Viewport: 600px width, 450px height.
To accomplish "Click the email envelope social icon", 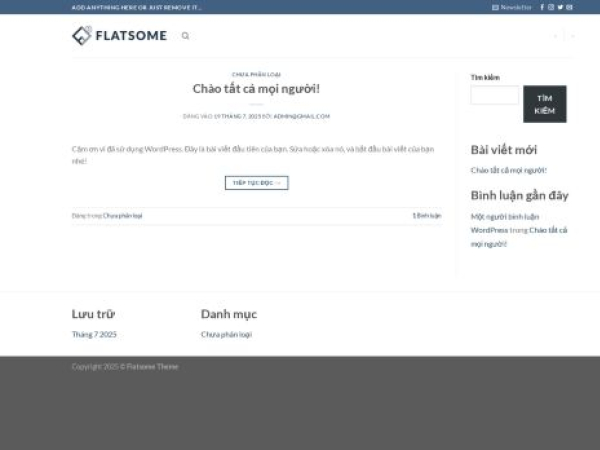I will [569, 7].
